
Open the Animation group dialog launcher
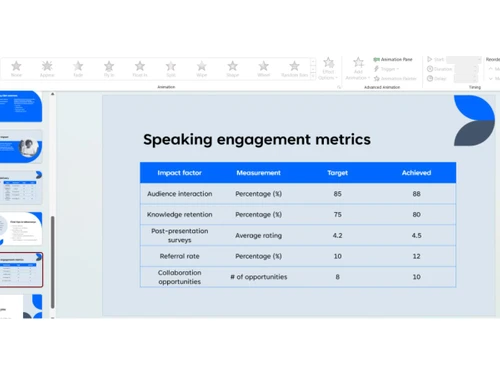click(x=339, y=87)
